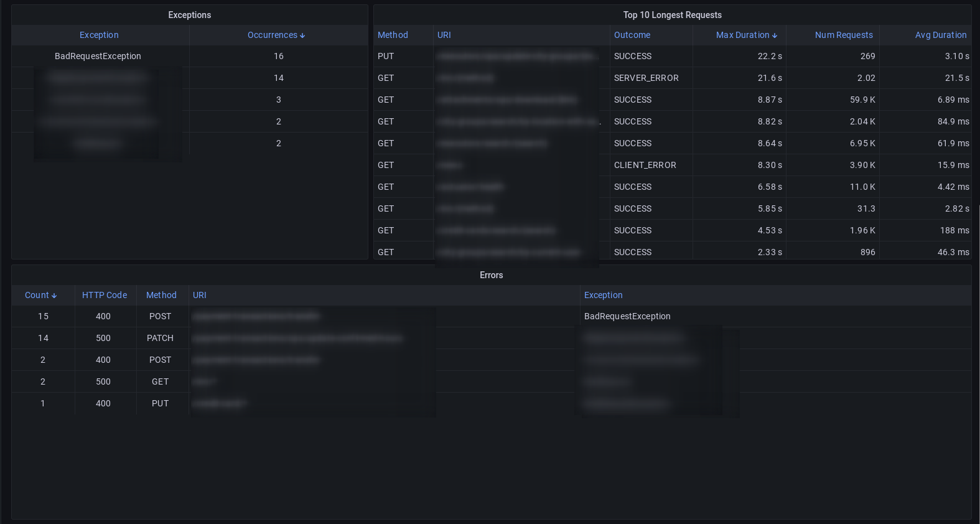The width and height of the screenshot is (980, 524).
Task: Open the Top 10 Longest Requests panel title
Action: [x=673, y=15]
